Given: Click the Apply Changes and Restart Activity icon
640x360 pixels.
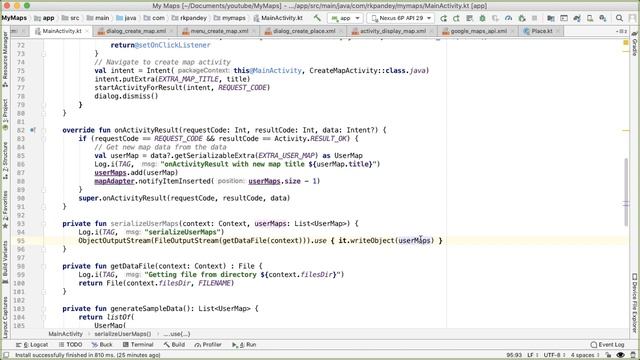Looking at the screenshot, I should click(456, 18).
